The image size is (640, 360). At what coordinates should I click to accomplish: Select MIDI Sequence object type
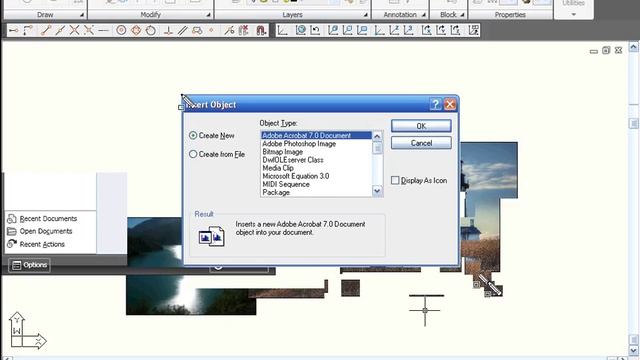coord(316,184)
